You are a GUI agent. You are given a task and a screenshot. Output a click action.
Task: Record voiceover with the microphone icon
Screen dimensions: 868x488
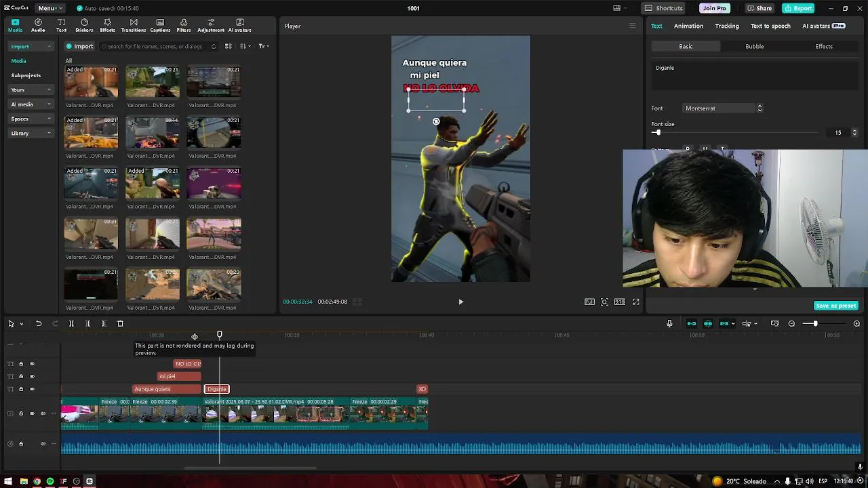tap(669, 324)
